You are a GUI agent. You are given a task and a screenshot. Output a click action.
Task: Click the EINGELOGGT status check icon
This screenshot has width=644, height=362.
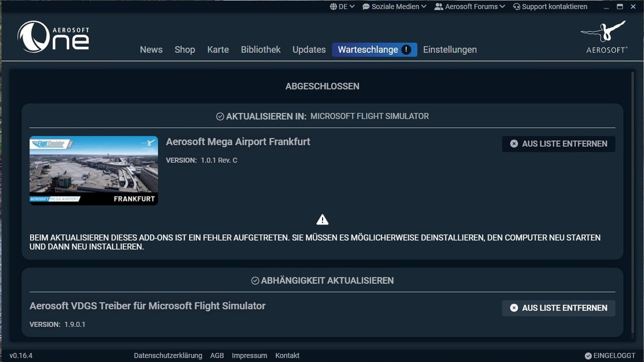tap(588, 355)
